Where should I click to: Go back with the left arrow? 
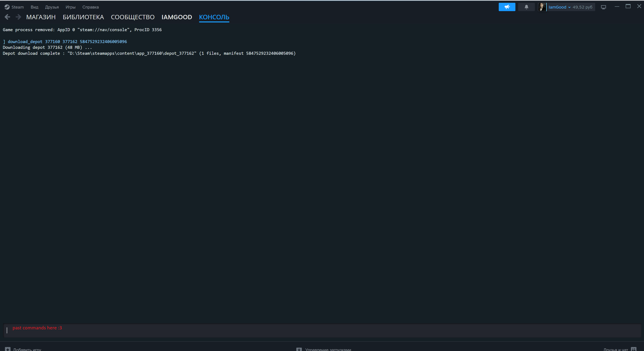(8, 17)
